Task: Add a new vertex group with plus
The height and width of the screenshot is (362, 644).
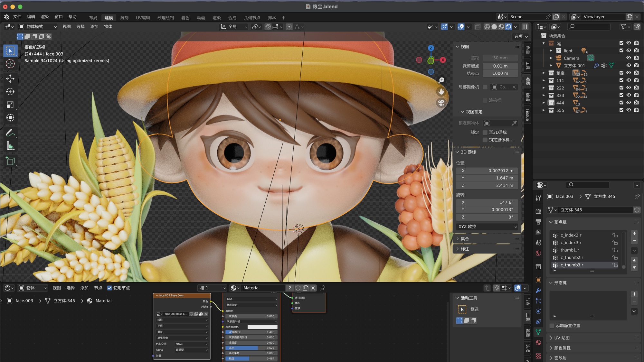Action: (x=634, y=233)
